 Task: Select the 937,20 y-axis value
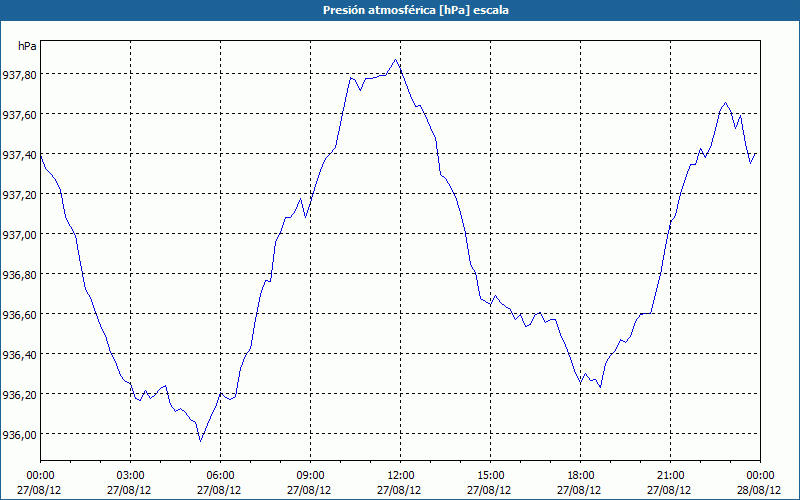point(19,194)
